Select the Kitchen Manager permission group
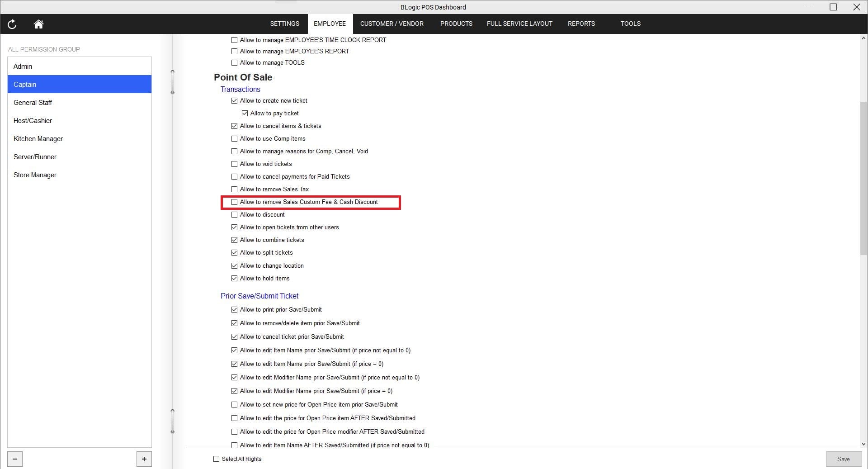The image size is (868, 469). (x=38, y=139)
